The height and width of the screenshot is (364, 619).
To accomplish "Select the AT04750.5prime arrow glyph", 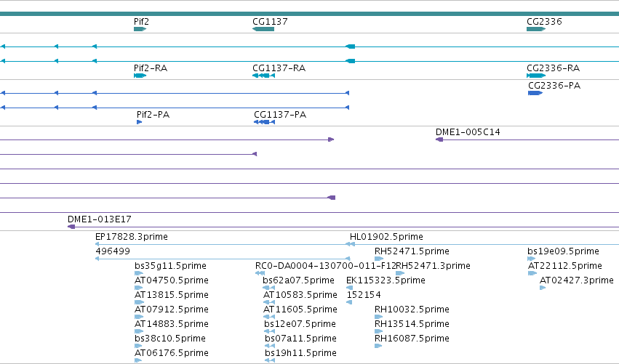I will 138,288.
